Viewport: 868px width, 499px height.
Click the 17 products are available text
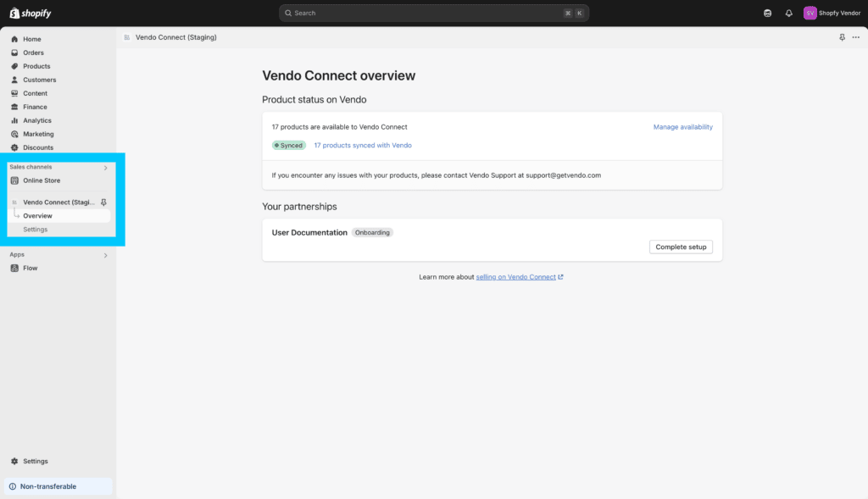pyautogui.click(x=339, y=127)
